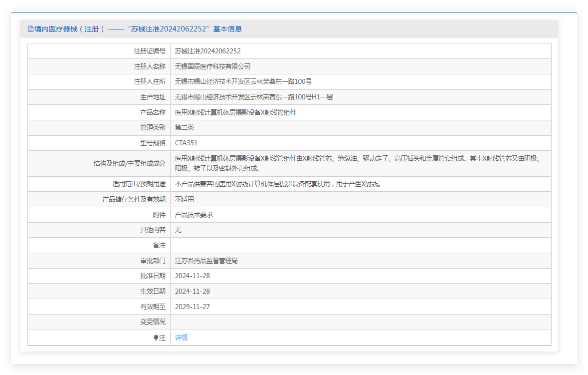Click registrant name 无锡国辰医疗科技有限公司
The height and width of the screenshot is (375, 588).
[212, 66]
